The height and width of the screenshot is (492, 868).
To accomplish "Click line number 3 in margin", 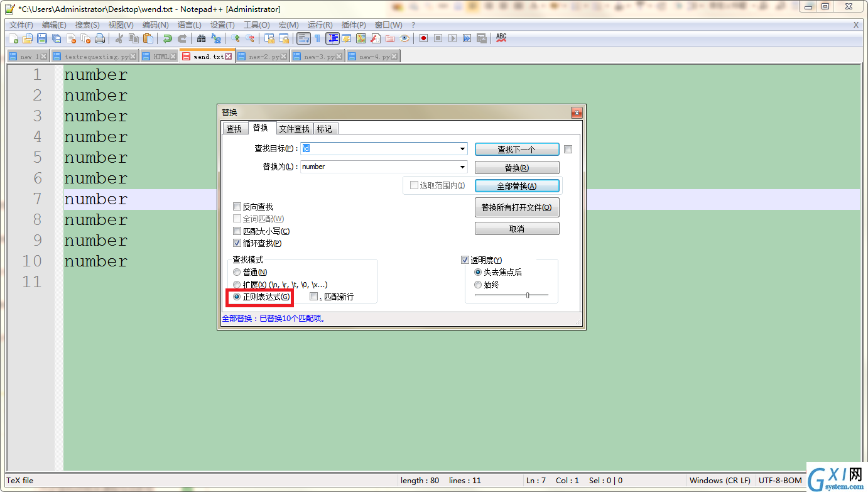I will [38, 116].
